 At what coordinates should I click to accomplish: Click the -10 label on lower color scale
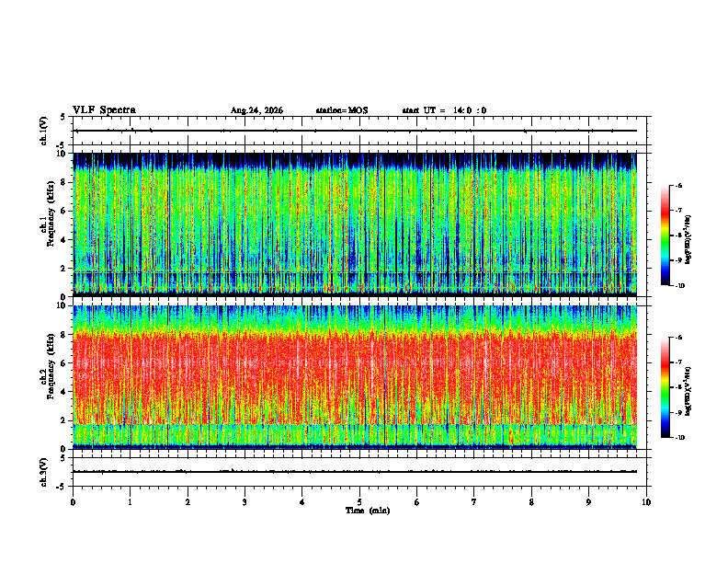coord(679,438)
